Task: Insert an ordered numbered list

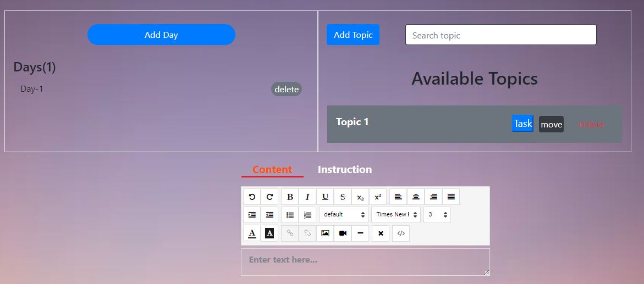Action: pyautogui.click(x=307, y=215)
